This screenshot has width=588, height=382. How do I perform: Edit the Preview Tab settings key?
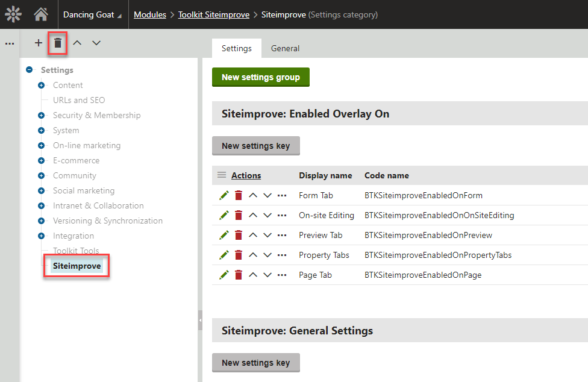(x=224, y=235)
